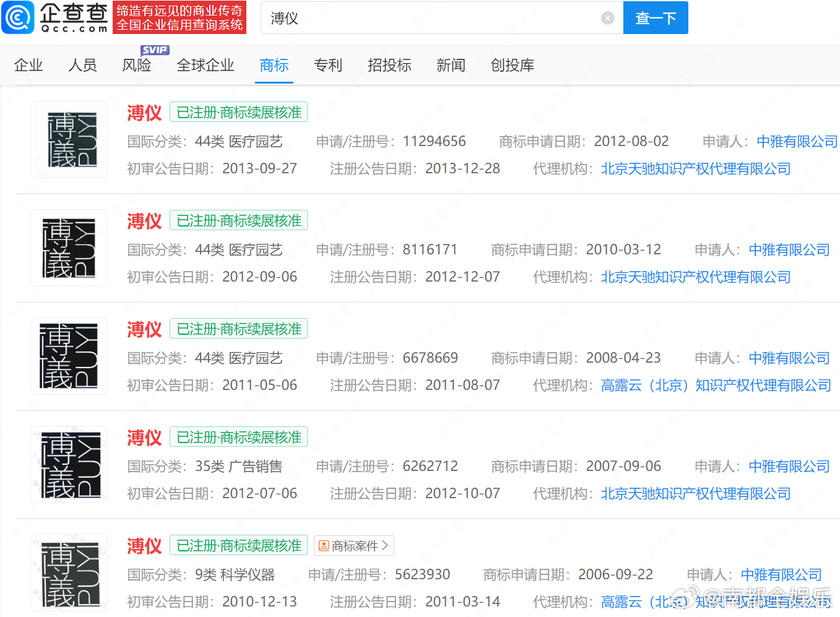Image resolution: width=840 pixels, height=617 pixels.
Task: Open applicant 中雅有限公司 for trademark 6678669
Action: coord(789,358)
